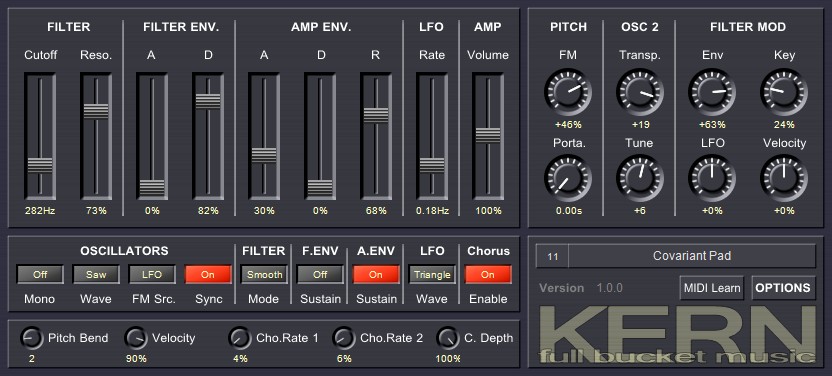Screen dimensions: 832x376
Task: Click the Pitch Bend knob
Action: pos(32,338)
